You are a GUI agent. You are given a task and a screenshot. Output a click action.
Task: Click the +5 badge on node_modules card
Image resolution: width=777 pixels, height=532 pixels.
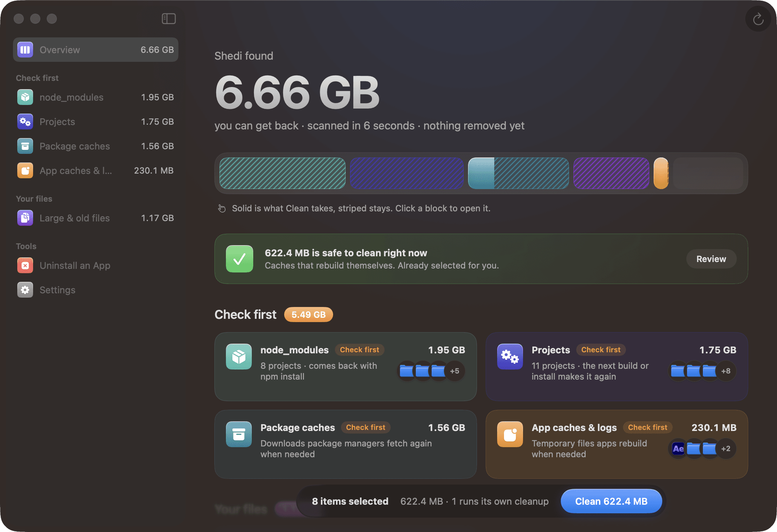click(x=455, y=371)
